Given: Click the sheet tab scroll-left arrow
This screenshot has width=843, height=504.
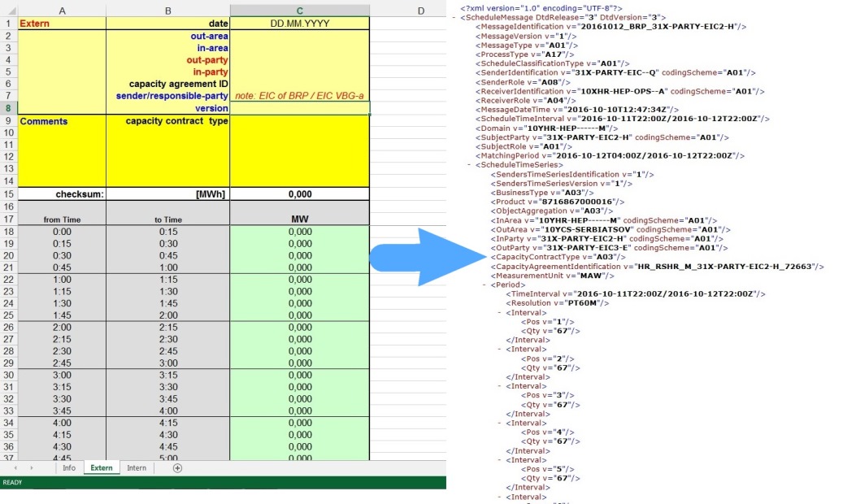Looking at the screenshot, I should pos(15,468).
